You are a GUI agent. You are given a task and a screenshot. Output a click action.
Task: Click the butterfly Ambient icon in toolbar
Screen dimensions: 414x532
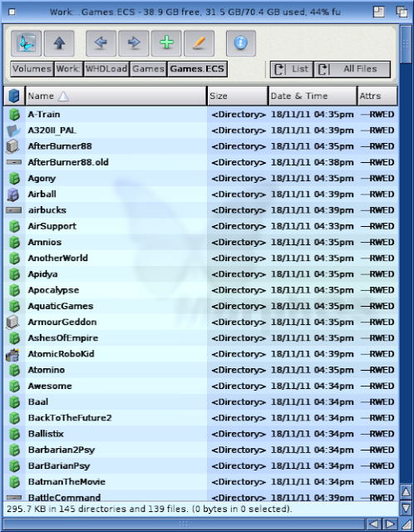point(26,43)
